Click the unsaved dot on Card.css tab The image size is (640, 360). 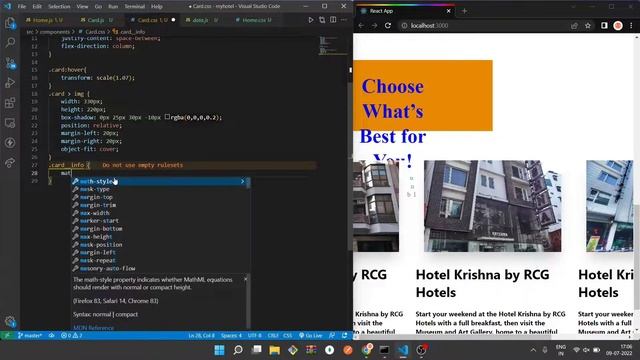click(173, 20)
